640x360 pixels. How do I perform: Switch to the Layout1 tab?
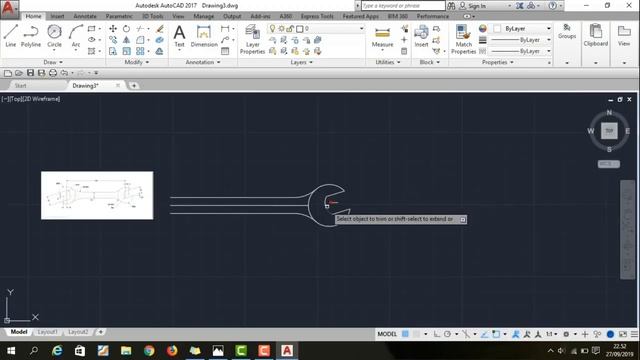tap(47, 332)
